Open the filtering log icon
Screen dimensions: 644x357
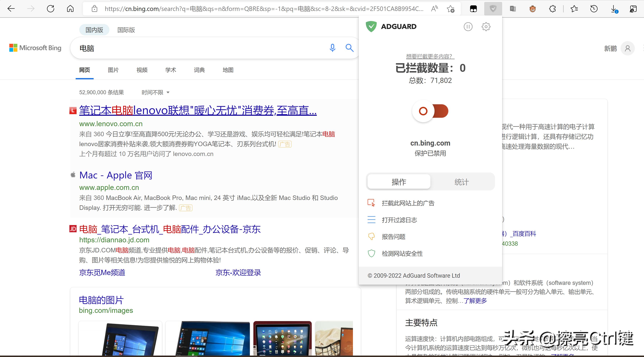tap(372, 219)
